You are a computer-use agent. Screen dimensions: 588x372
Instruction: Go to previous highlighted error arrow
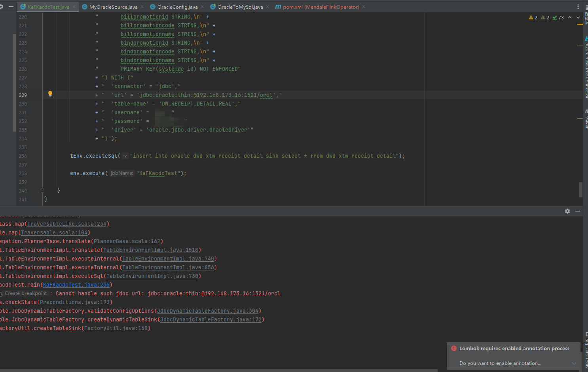pos(570,17)
